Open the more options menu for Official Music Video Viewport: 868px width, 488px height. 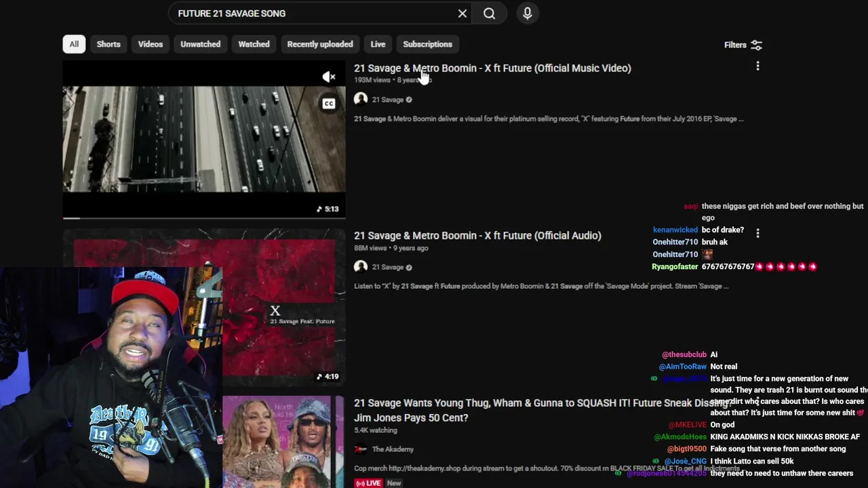(x=757, y=66)
